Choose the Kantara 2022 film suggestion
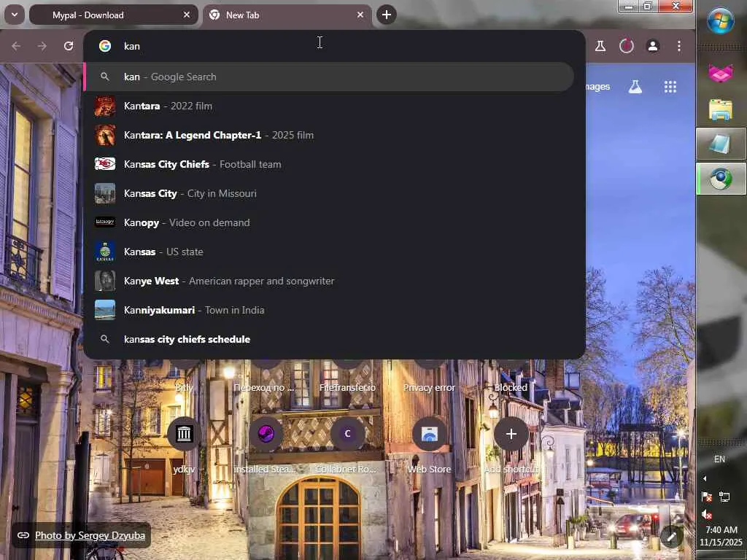 click(329, 106)
